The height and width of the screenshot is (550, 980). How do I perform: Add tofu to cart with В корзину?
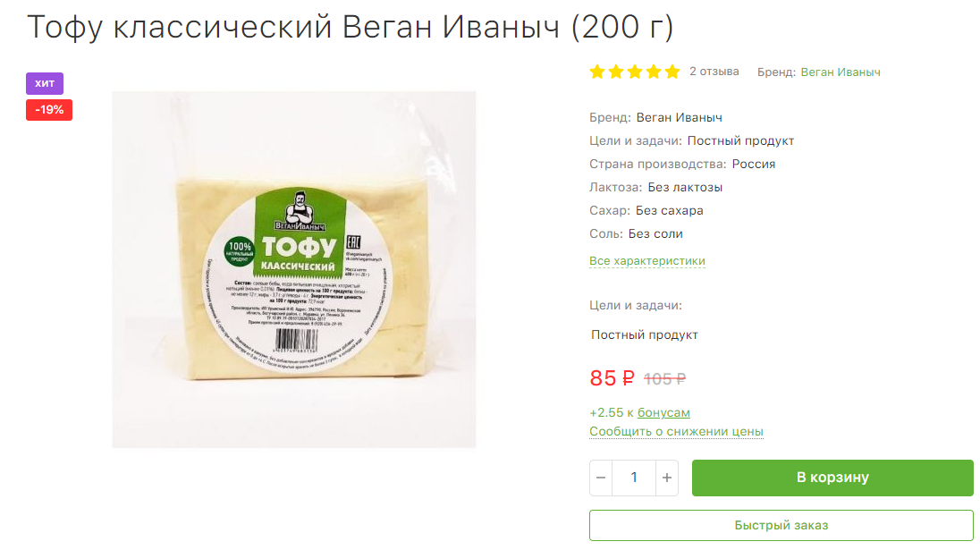tap(832, 478)
